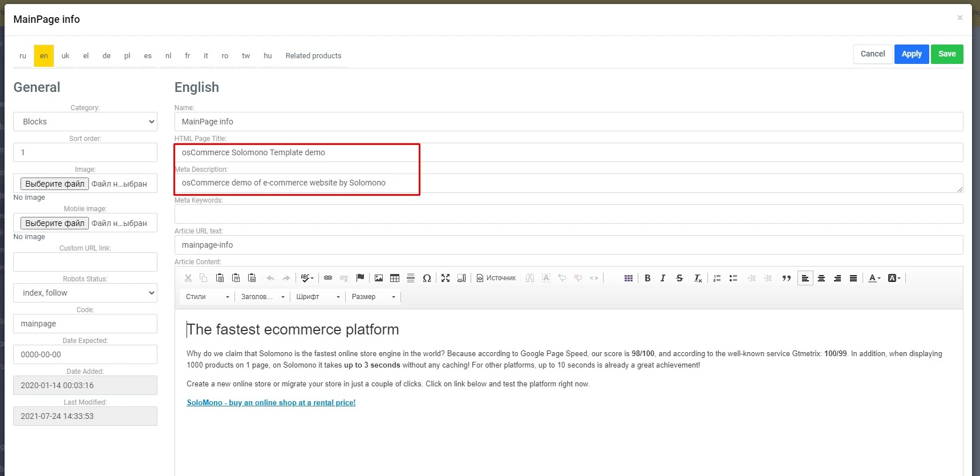
Task: Maximize the editor with the fullscreen icon
Action: (x=446, y=278)
